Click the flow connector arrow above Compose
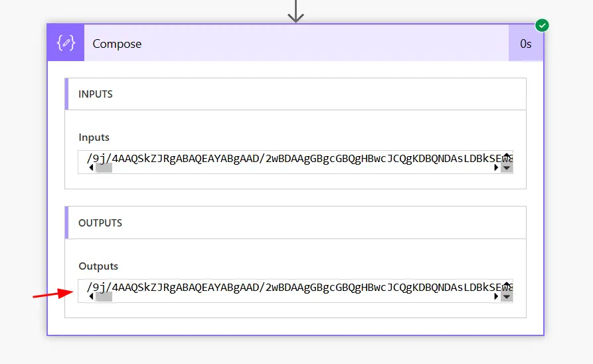 click(296, 11)
